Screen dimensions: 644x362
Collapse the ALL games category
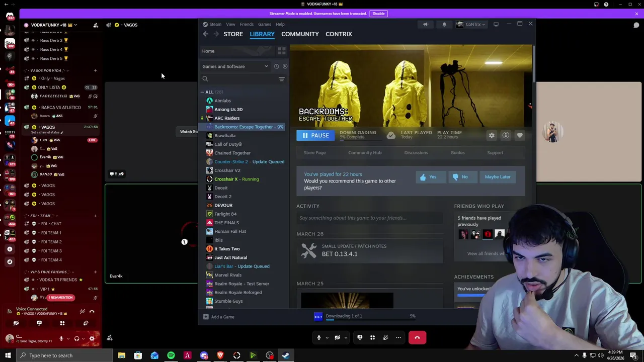pyautogui.click(x=202, y=92)
